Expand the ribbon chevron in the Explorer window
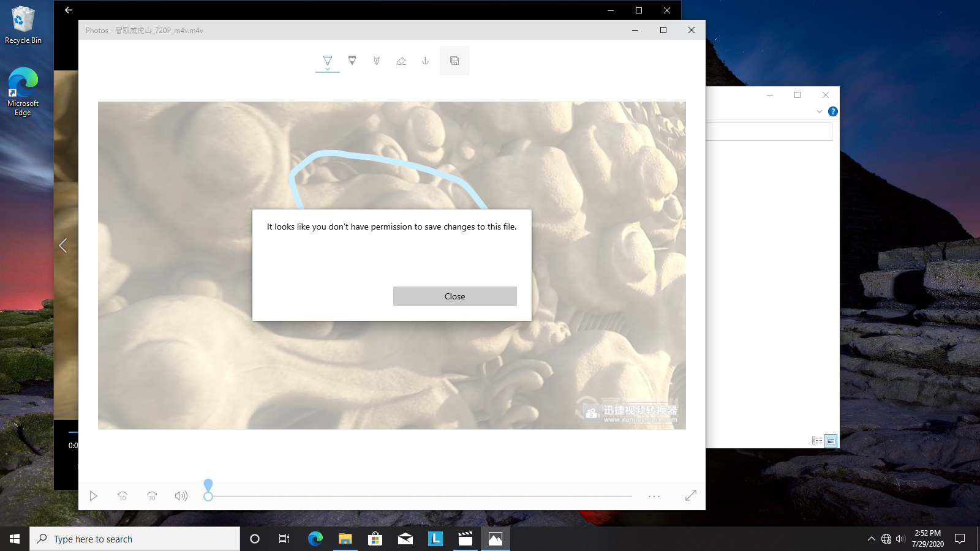The image size is (980, 551). pos(820,111)
